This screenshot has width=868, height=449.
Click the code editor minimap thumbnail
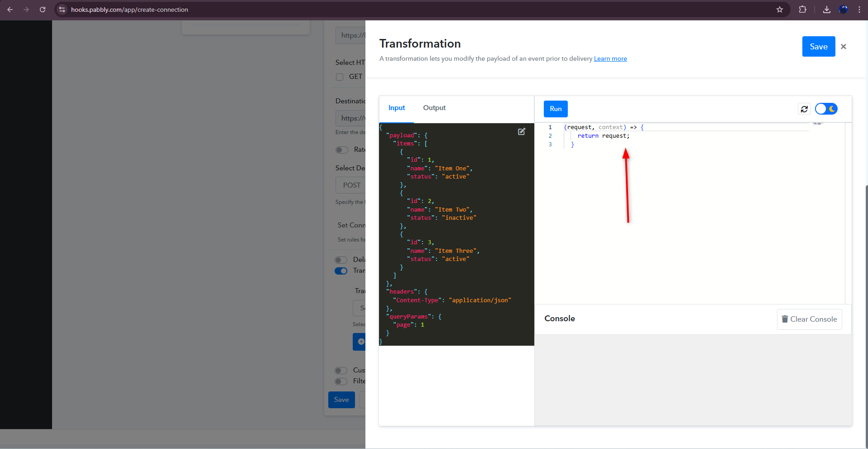pos(818,124)
